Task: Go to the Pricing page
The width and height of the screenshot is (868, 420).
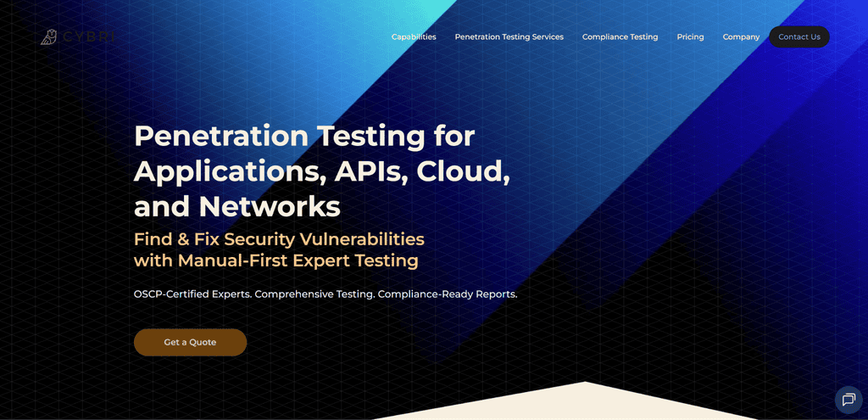Action: pos(690,36)
